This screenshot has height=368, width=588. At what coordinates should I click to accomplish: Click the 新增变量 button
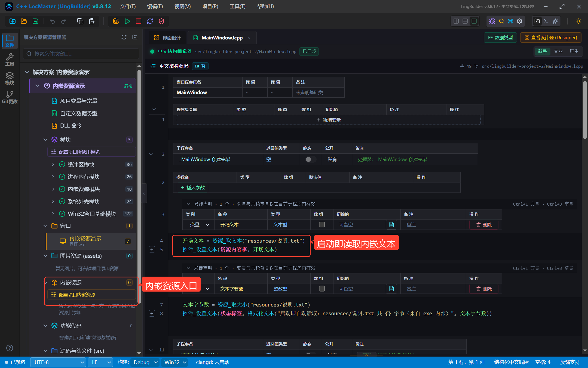pos(329,120)
